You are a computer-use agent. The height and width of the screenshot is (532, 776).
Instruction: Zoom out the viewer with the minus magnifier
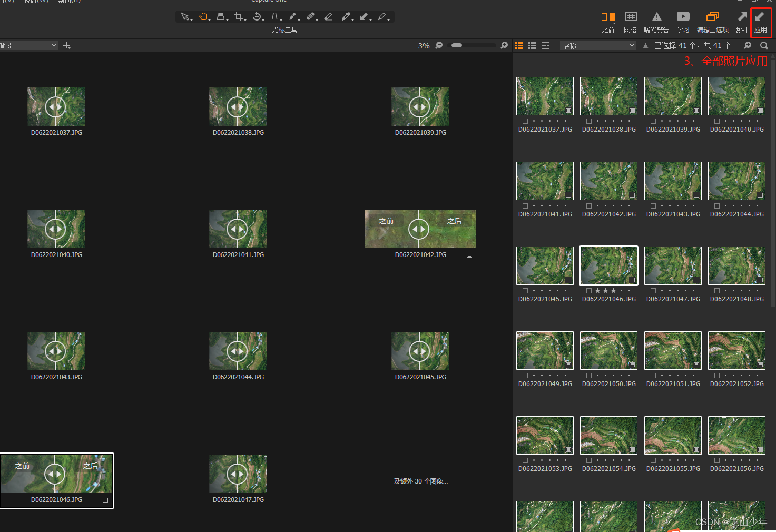(x=439, y=45)
